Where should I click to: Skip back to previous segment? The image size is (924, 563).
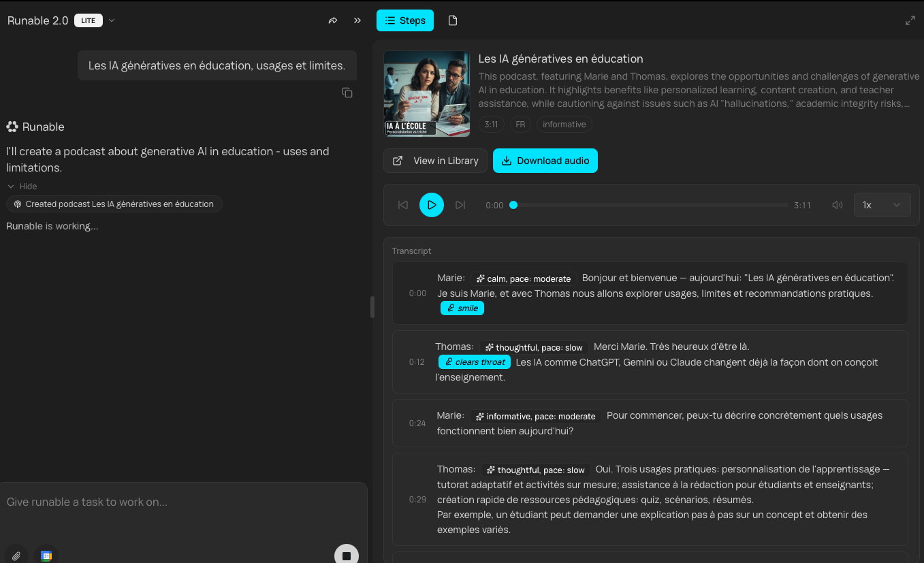tap(403, 205)
